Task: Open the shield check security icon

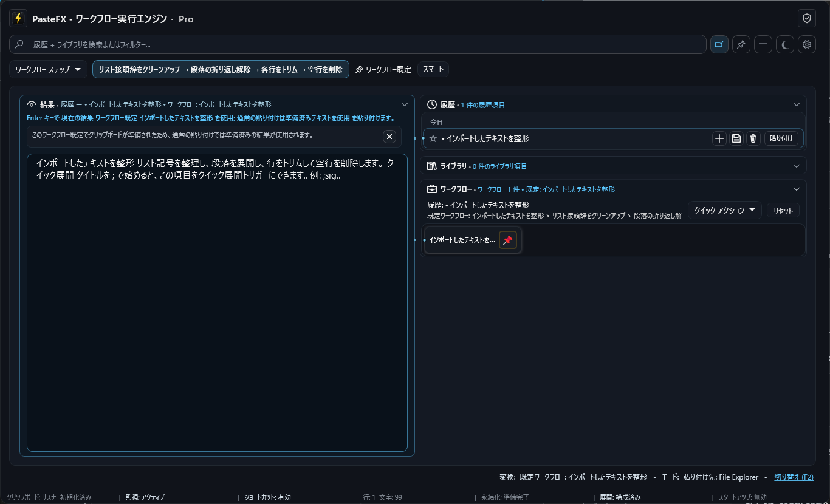Action: (x=807, y=18)
